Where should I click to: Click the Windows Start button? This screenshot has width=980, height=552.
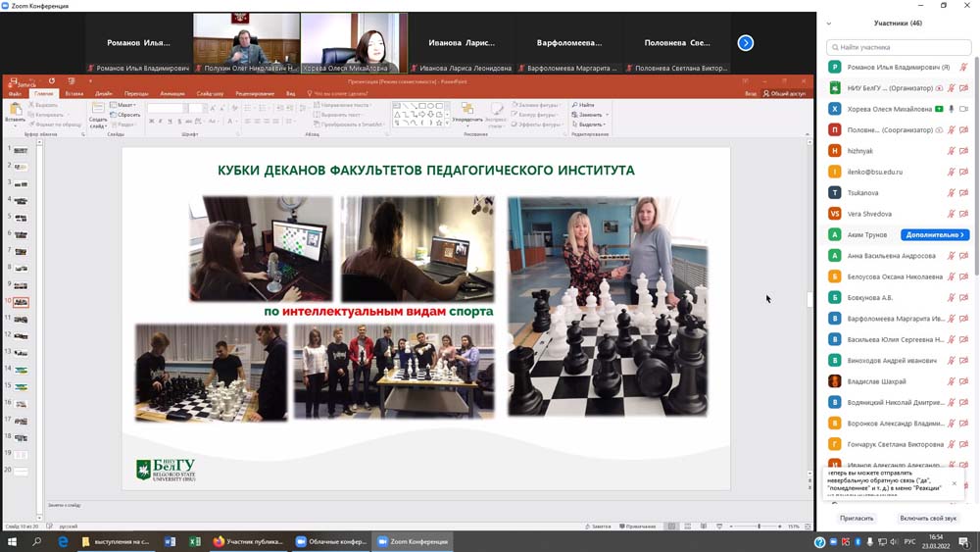(12, 541)
